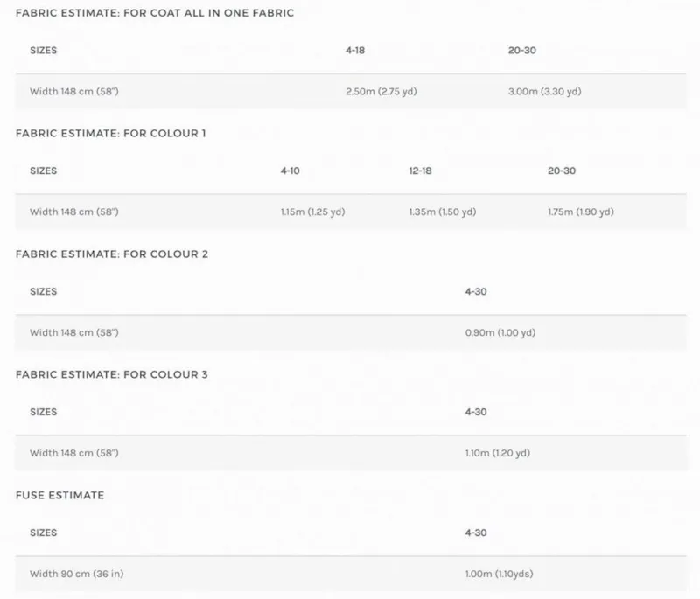Select the 4-18 size column header
This screenshot has height=599, width=700.
tap(355, 51)
